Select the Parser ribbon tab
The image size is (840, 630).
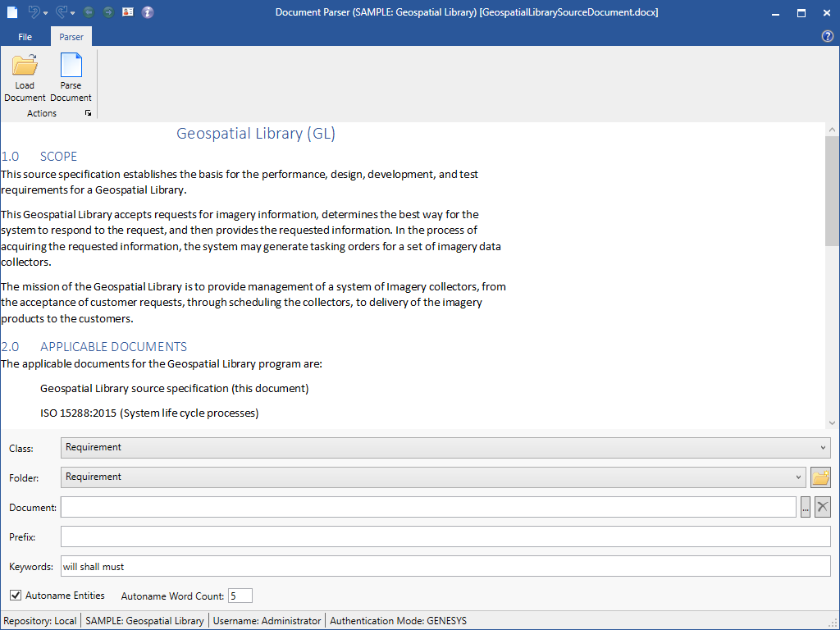[71, 37]
